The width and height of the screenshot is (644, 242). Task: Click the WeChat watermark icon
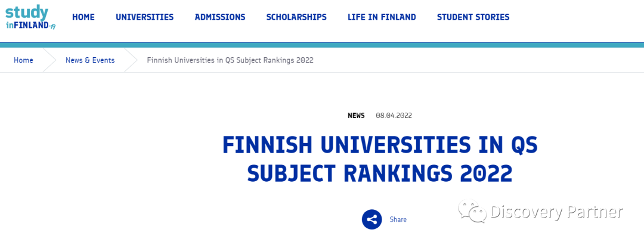[473, 211]
